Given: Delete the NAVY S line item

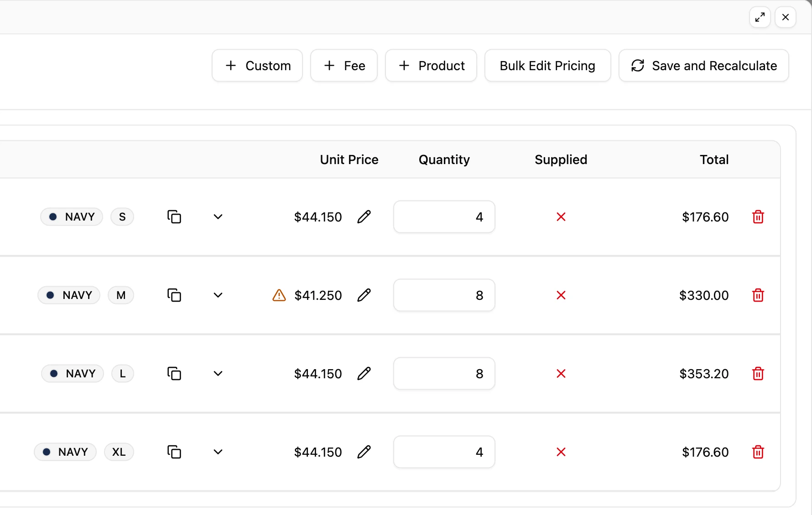Looking at the screenshot, I should (x=758, y=217).
